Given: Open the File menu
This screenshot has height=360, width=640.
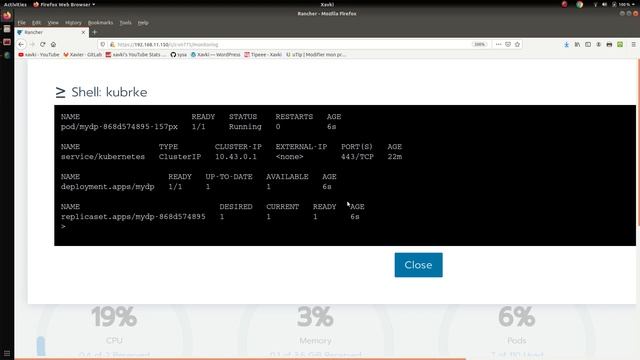Looking at the screenshot, I should (22, 22).
